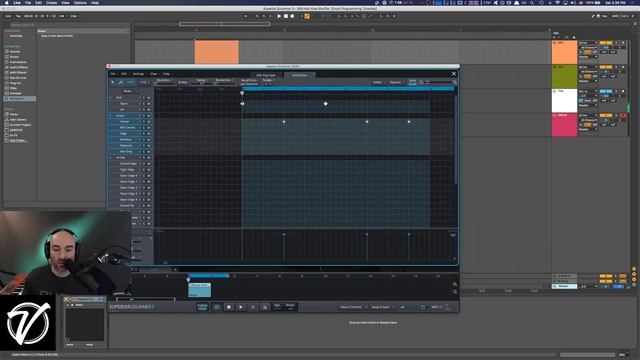
Task: Select the pencil draw tool in Grid Editor
Action: 121,82
